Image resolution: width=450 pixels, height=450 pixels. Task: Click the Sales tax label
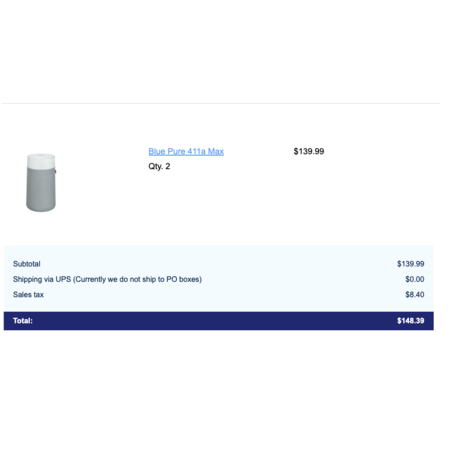pyautogui.click(x=28, y=294)
